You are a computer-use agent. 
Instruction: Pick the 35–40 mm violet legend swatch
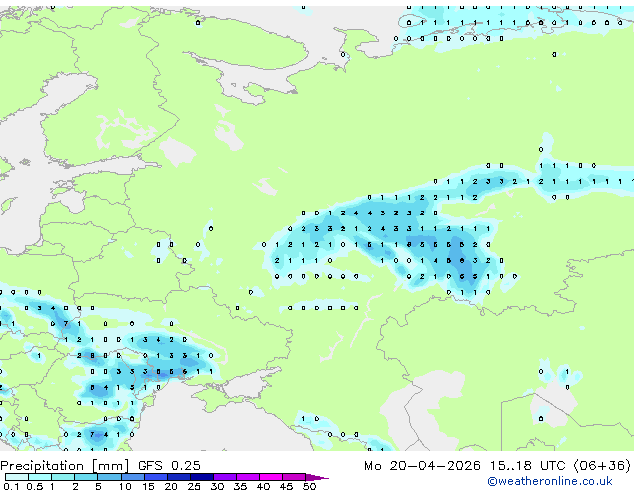pos(247,477)
